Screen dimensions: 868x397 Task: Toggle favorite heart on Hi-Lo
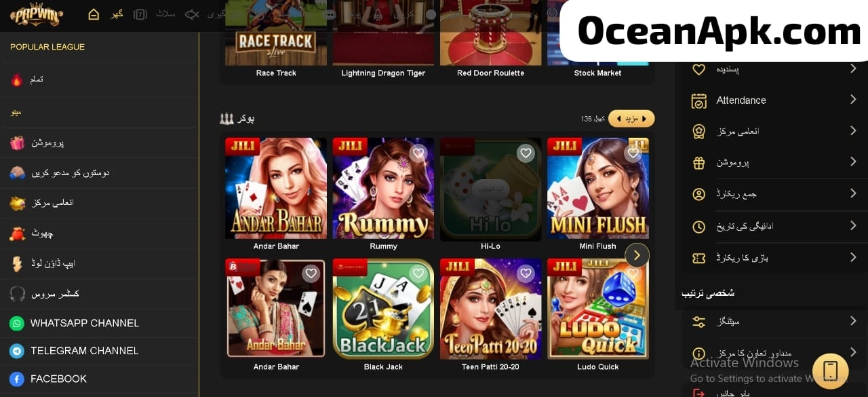point(526,153)
